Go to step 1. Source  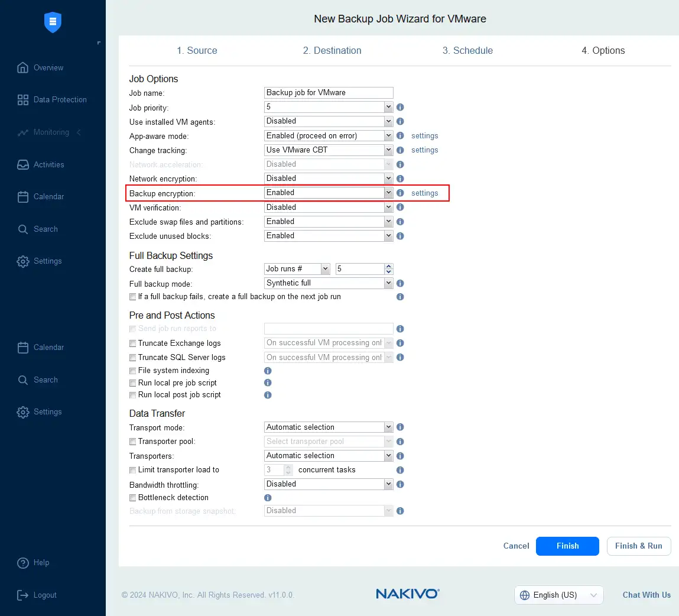click(197, 51)
